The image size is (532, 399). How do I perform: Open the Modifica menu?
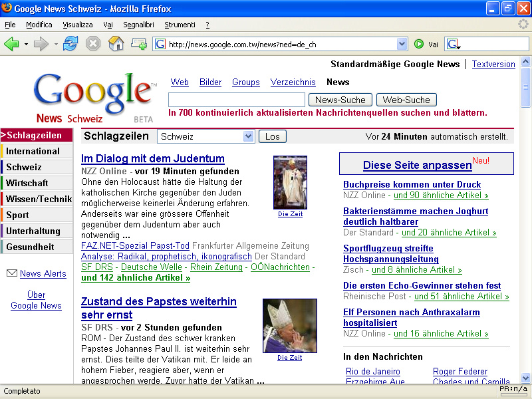[39, 25]
